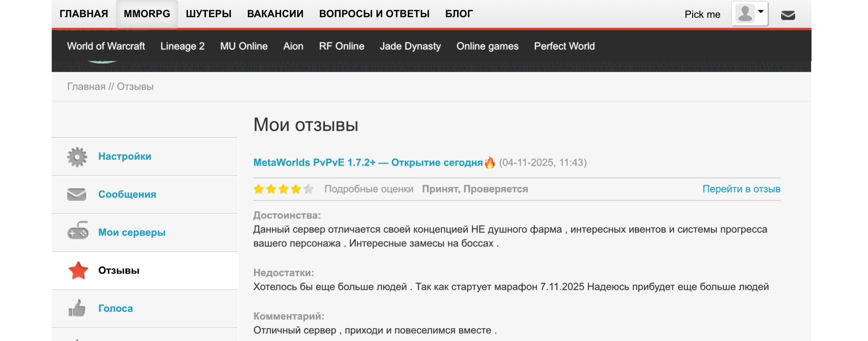Open mail via header envelope icon
This screenshot has width=868, height=341.
[x=788, y=15]
